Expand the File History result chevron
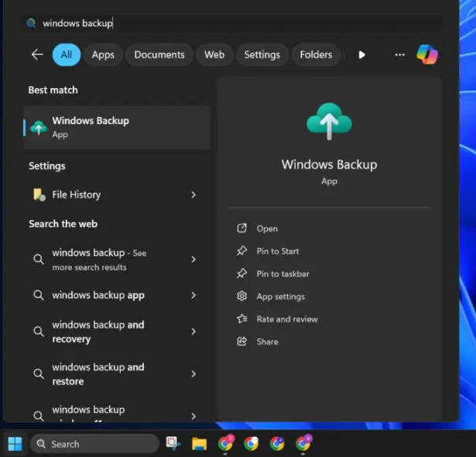The height and width of the screenshot is (457, 476). point(193,194)
